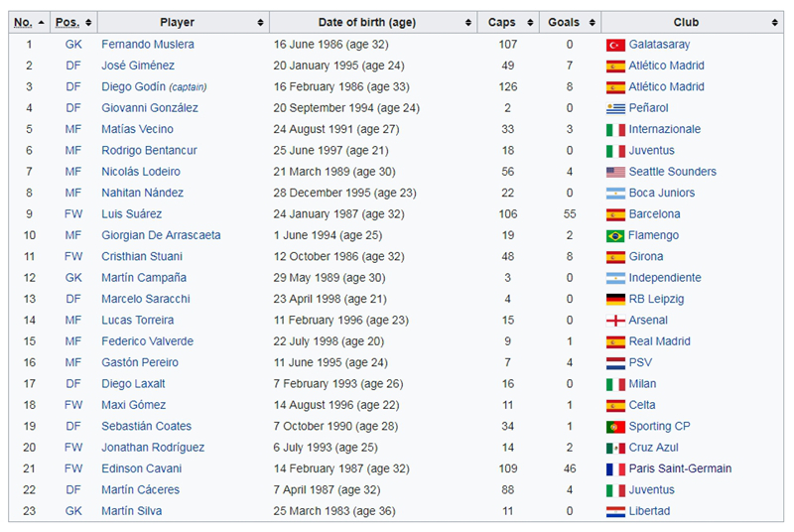794x532 pixels.
Task: Open the Luis Suárez player link
Action: click(132, 214)
